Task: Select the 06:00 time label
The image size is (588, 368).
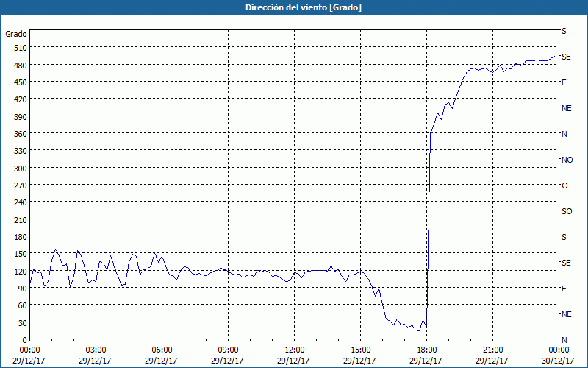Action: 162,350
